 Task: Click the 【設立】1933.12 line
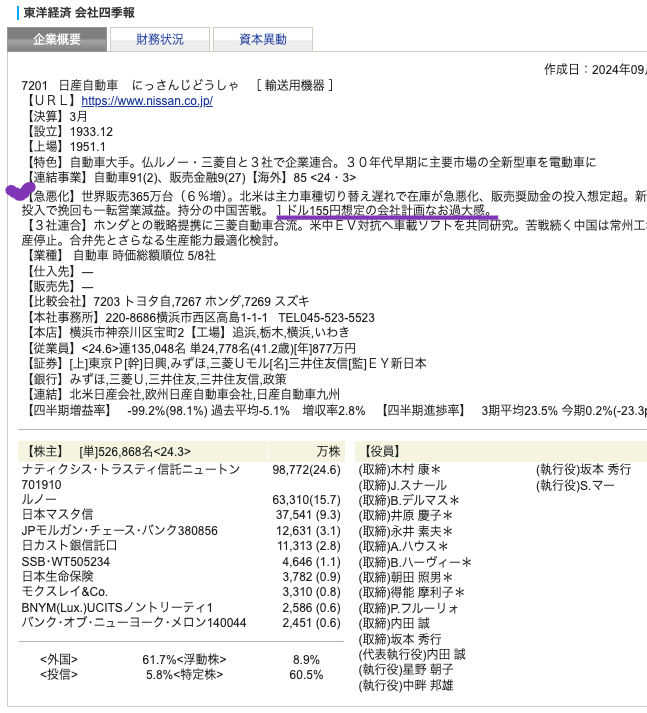click(67, 132)
